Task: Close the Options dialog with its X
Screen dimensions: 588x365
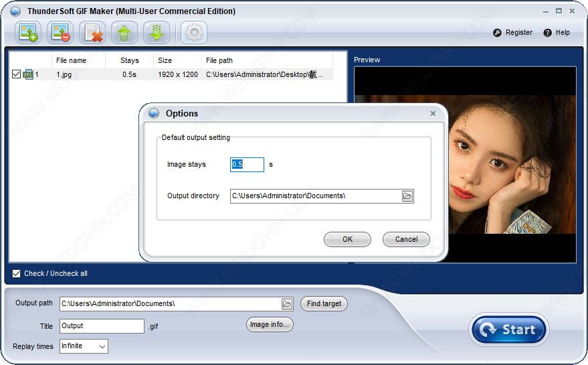Action: coord(433,113)
